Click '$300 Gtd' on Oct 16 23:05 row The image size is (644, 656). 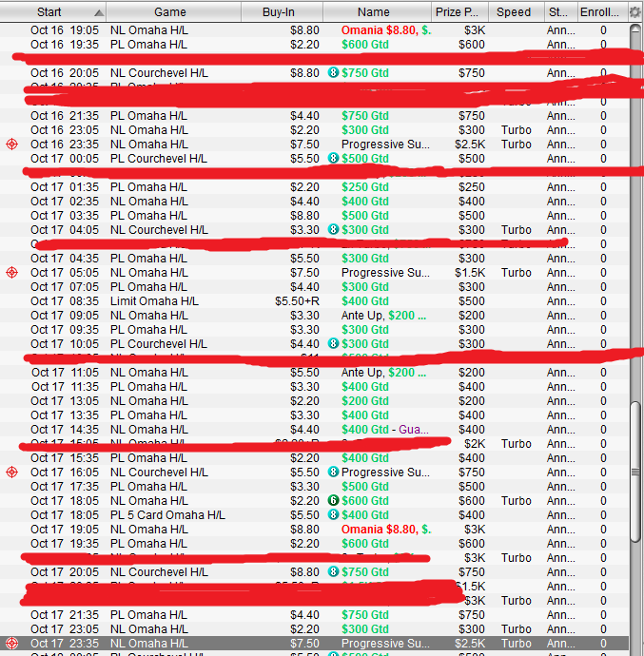(x=365, y=130)
